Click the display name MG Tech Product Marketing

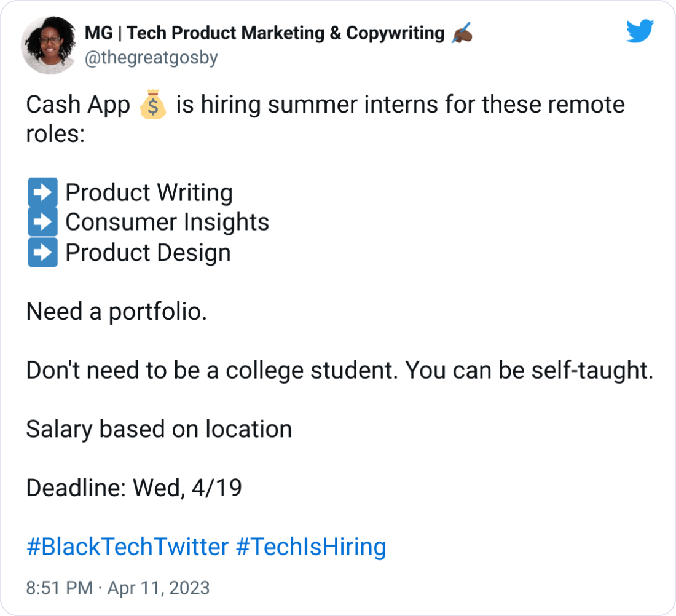[x=261, y=33]
